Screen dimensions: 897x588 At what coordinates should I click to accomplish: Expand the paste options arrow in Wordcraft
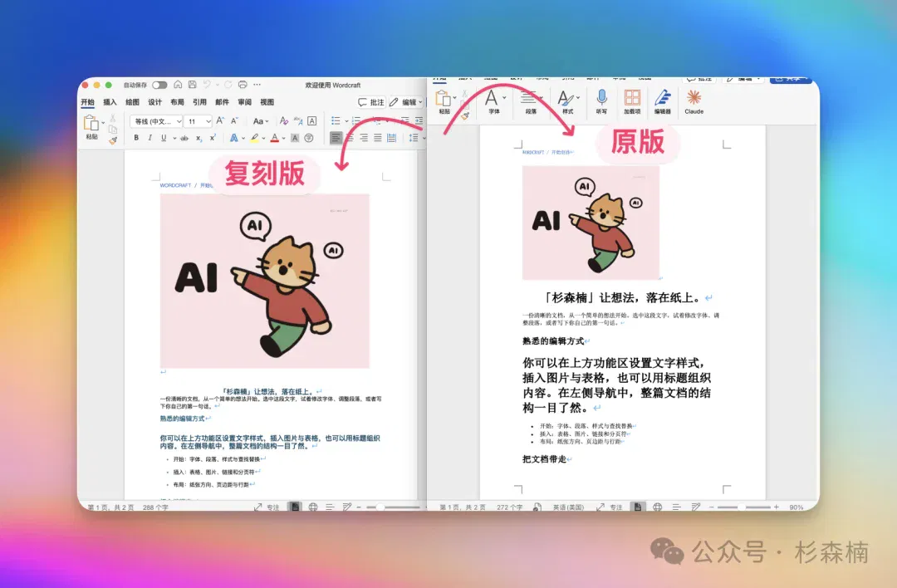pyautogui.click(x=103, y=122)
